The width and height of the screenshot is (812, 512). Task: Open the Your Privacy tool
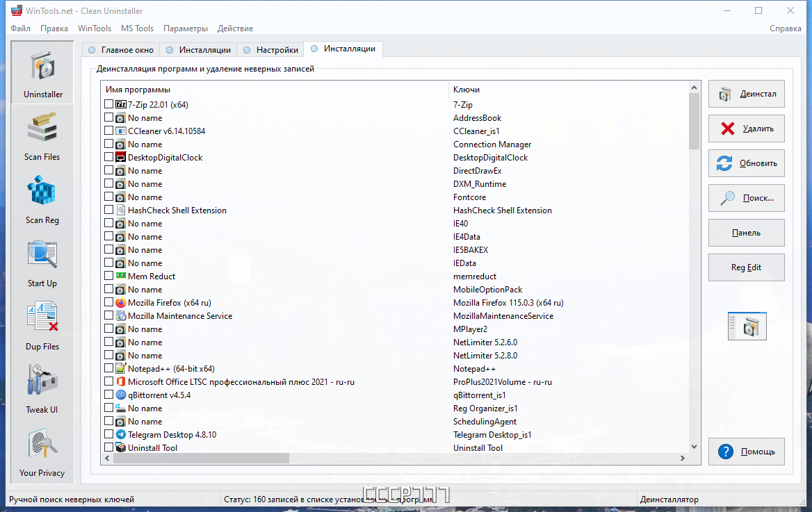42,452
